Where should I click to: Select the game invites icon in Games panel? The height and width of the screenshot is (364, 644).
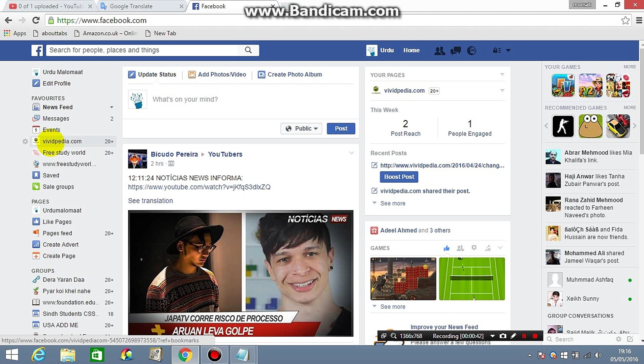point(474,248)
